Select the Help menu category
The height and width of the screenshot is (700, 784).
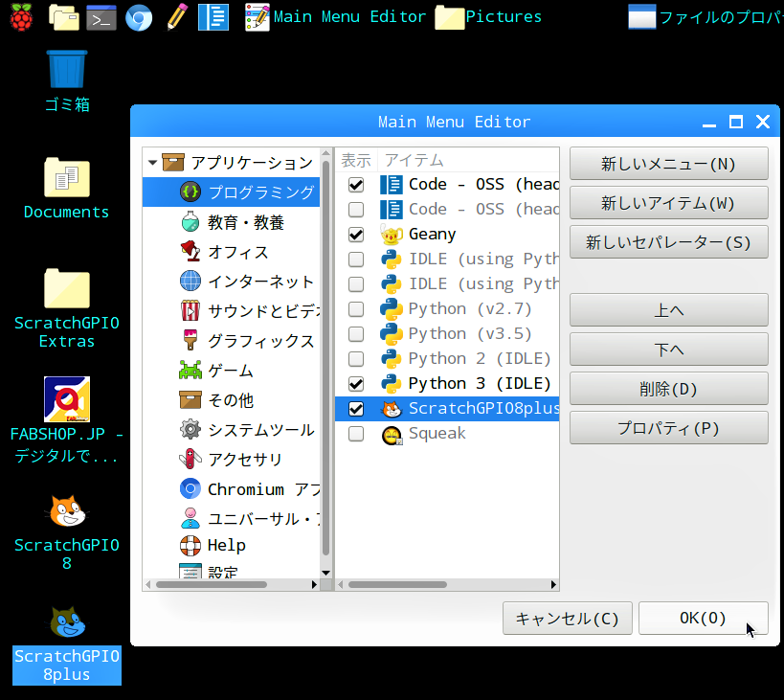pos(231,545)
